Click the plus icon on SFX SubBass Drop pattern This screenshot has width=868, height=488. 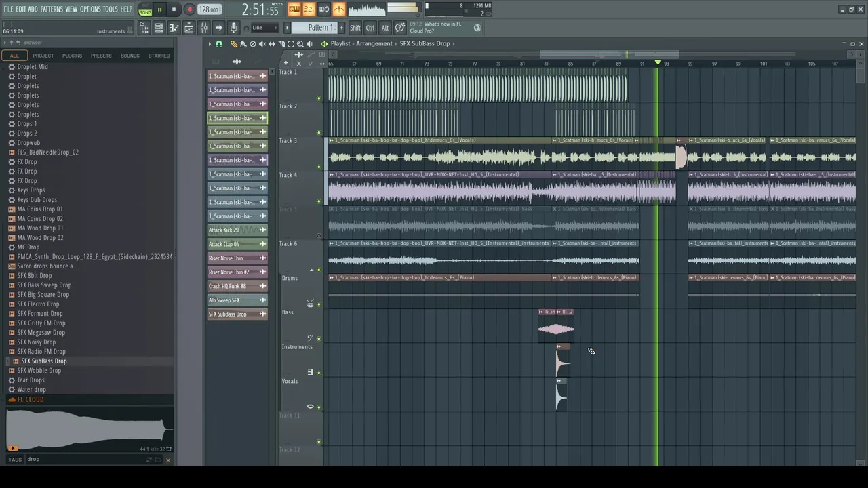(x=262, y=314)
